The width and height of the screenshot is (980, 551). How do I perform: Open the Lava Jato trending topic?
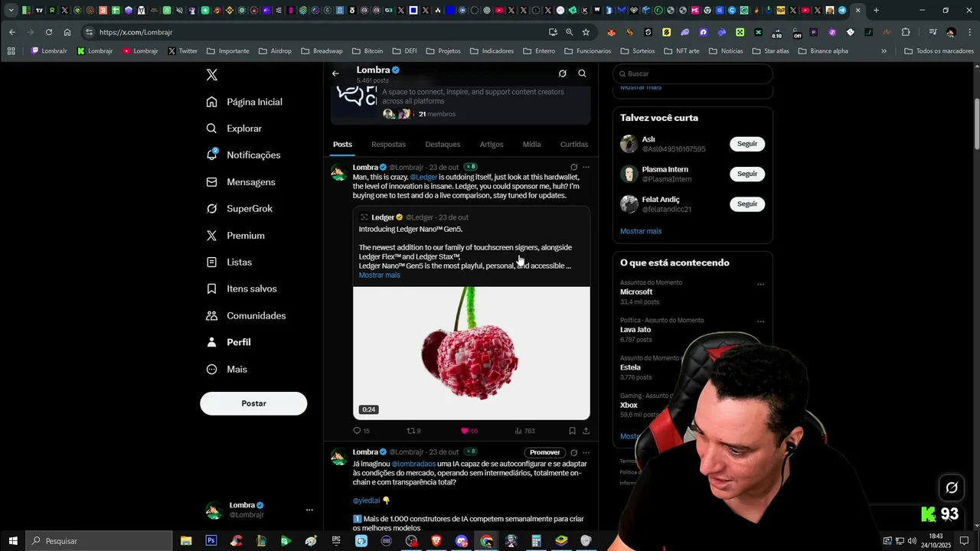tap(635, 330)
